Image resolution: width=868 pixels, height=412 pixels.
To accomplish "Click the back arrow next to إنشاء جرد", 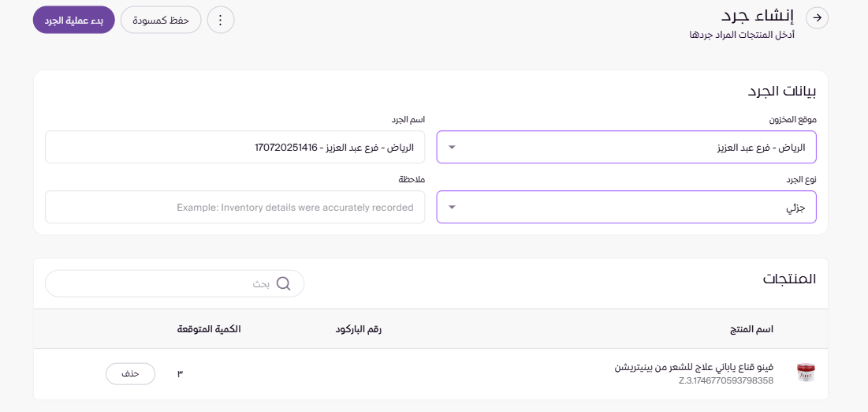I will (x=818, y=18).
